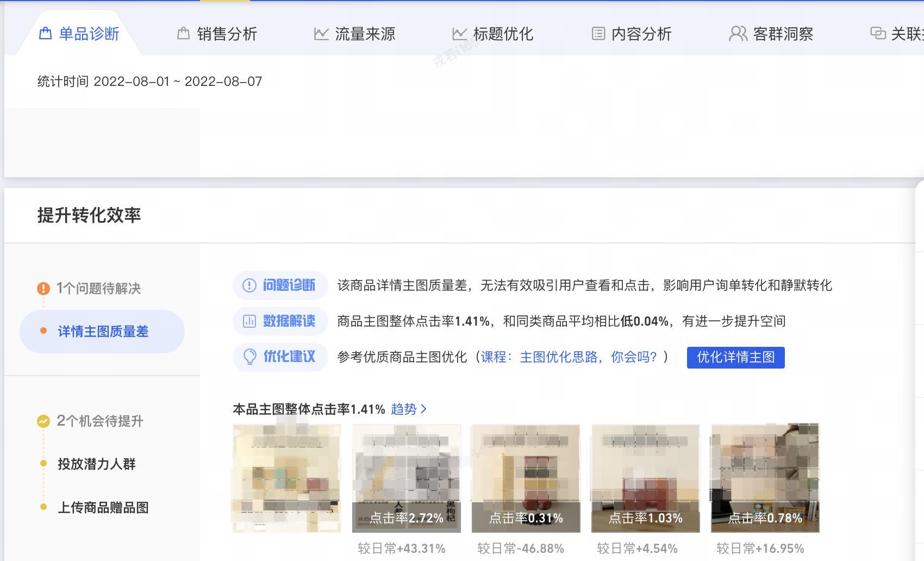The height and width of the screenshot is (561, 924).
Task: Open the thumbnail with 点击率2.72%
Action: tap(407, 478)
